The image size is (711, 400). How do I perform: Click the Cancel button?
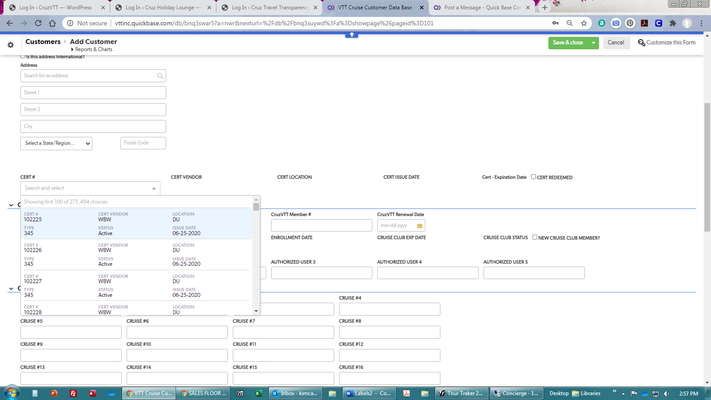(616, 43)
